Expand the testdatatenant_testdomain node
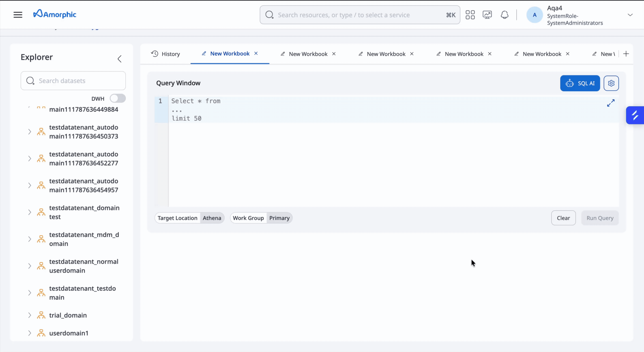The width and height of the screenshot is (644, 352). tap(30, 293)
